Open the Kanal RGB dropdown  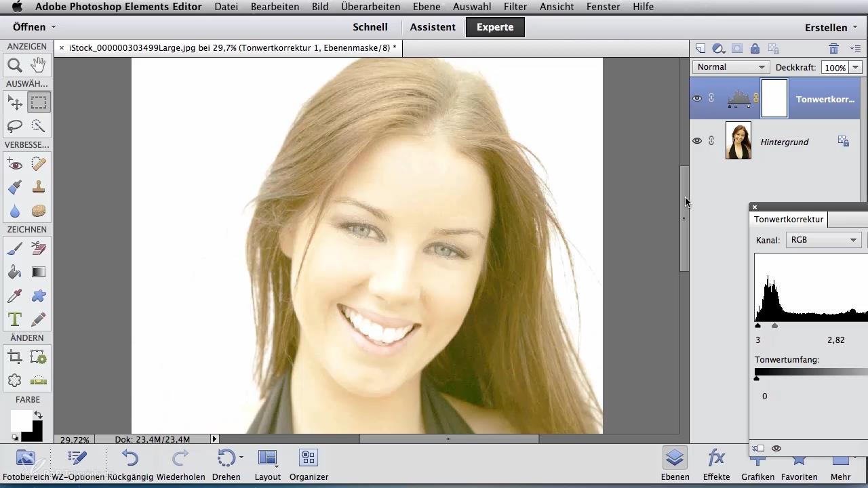pos(823,240)
